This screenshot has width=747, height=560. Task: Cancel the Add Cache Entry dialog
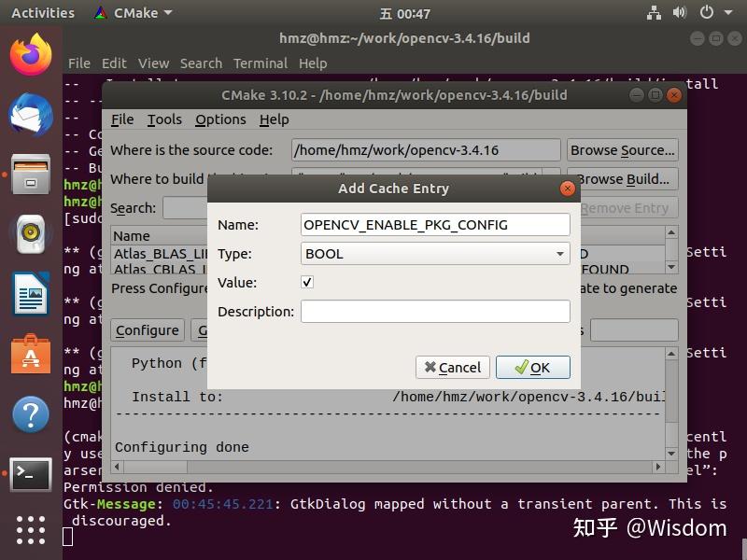point(452,367)
